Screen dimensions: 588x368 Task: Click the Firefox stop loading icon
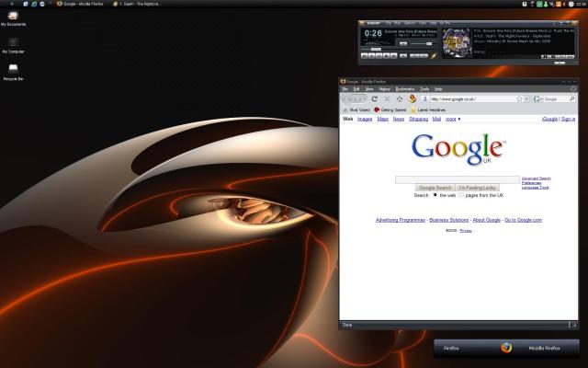(387, 98)
